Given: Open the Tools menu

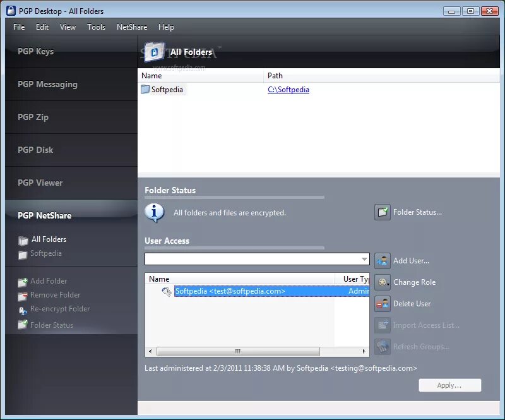Looking at the screenshot, I should point(96,27).
